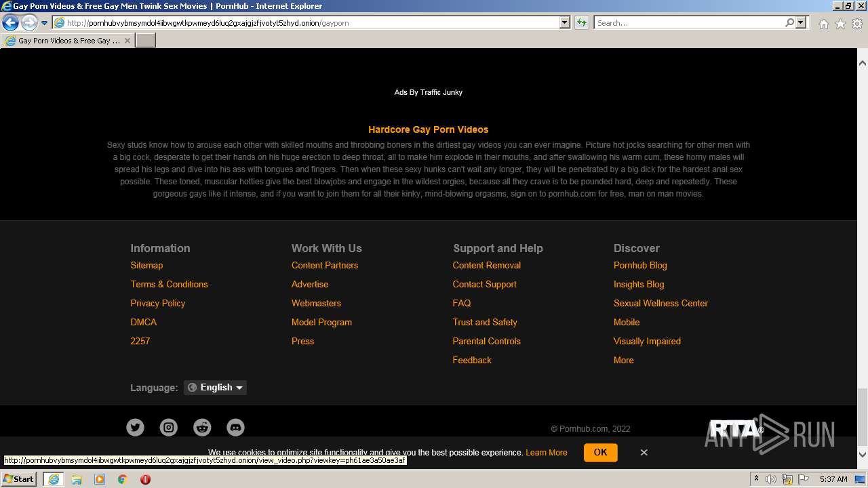The image size is (868, 488).
Task: Open the Opera taskbar icon
Action: [x=145, y=479]
